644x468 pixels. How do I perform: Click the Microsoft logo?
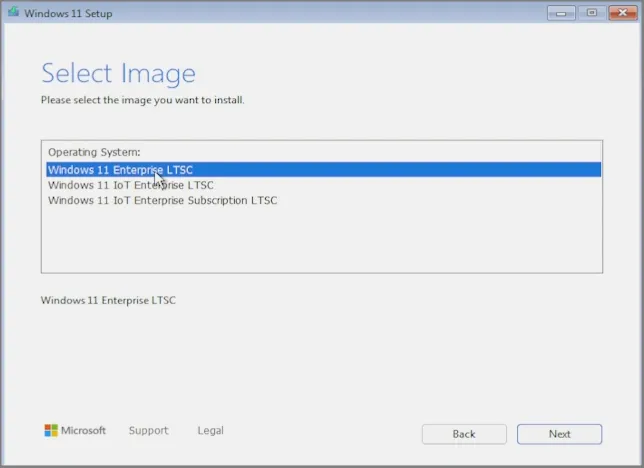tap(75, 430)
